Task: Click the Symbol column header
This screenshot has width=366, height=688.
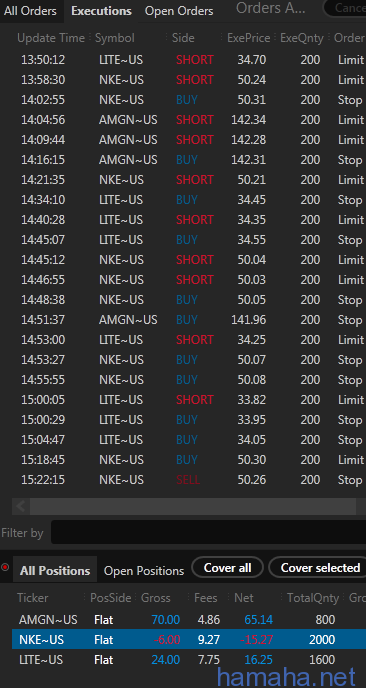Action: click(x=115, y=38)
